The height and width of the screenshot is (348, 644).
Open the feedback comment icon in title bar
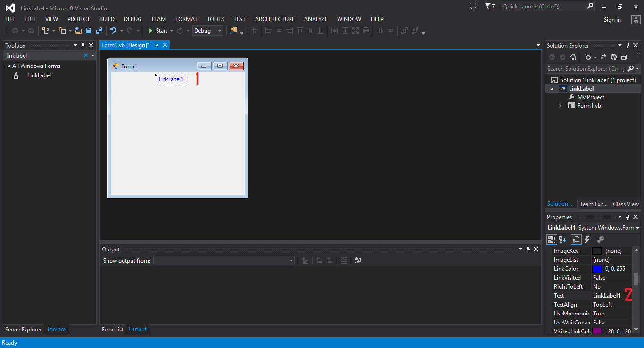point(473,6)
